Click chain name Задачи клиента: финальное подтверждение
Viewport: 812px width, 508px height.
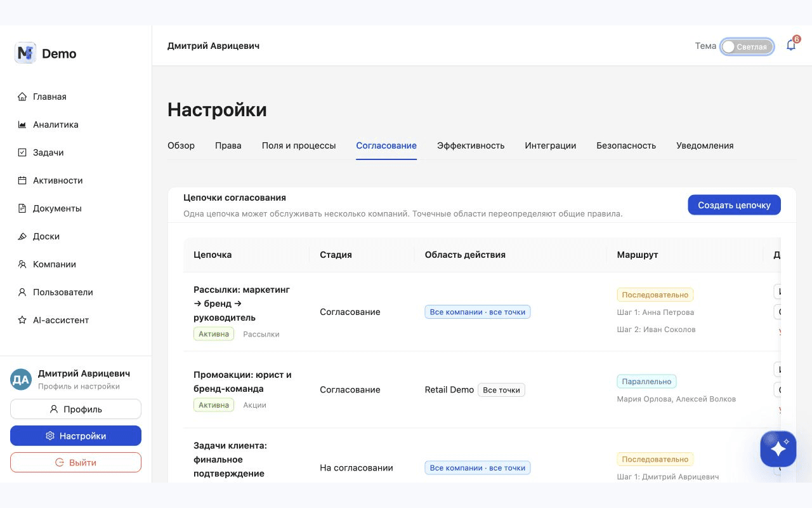click(230, 460)
